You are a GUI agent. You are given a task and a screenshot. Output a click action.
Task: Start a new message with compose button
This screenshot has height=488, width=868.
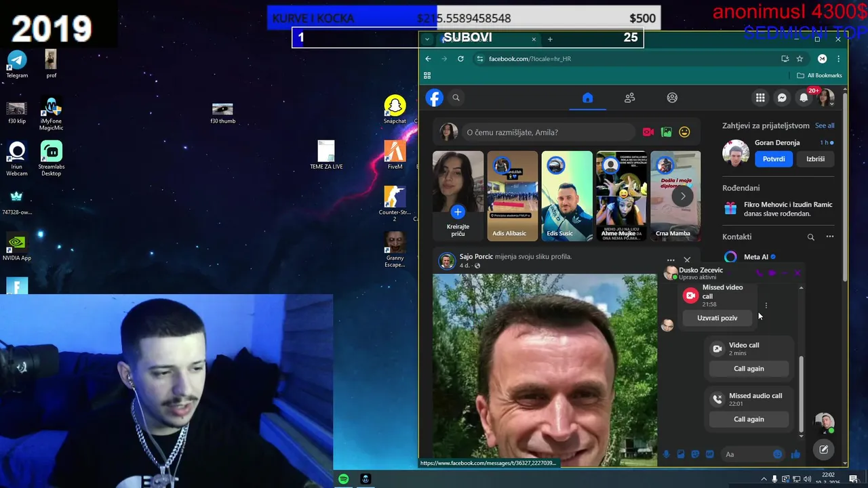click(823, 449)
